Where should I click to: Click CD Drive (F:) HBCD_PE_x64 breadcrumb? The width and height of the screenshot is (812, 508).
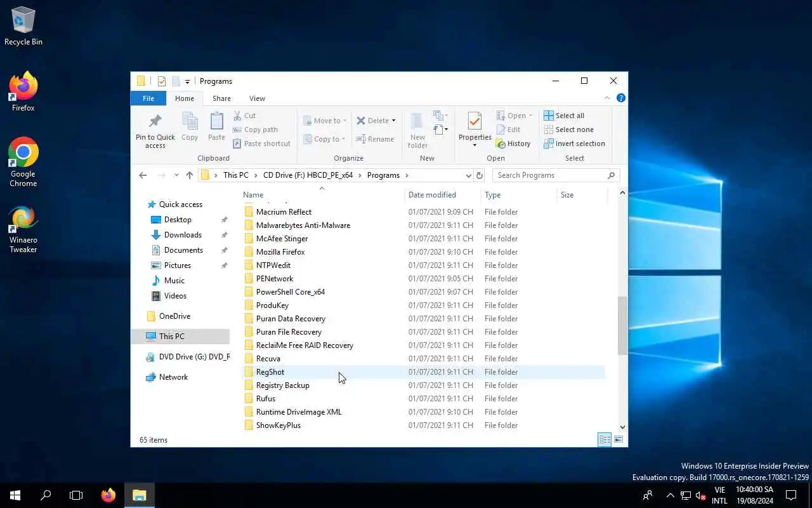(x=308, y=175)
